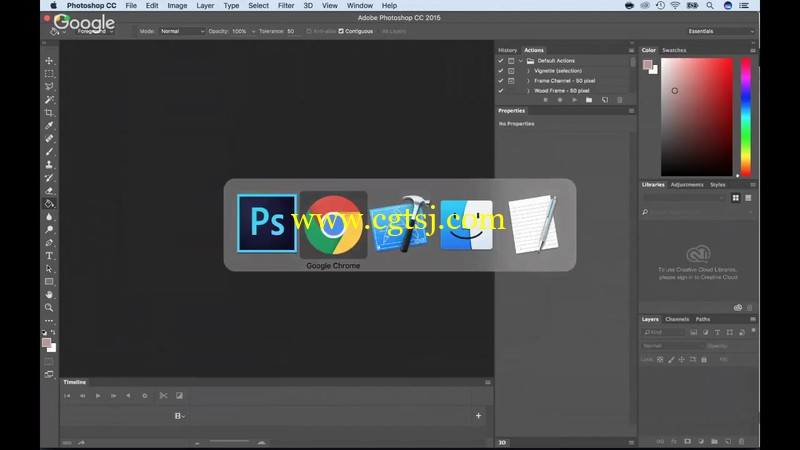Select the Zoom tool
800x450 pixels.
coord(49,308)
